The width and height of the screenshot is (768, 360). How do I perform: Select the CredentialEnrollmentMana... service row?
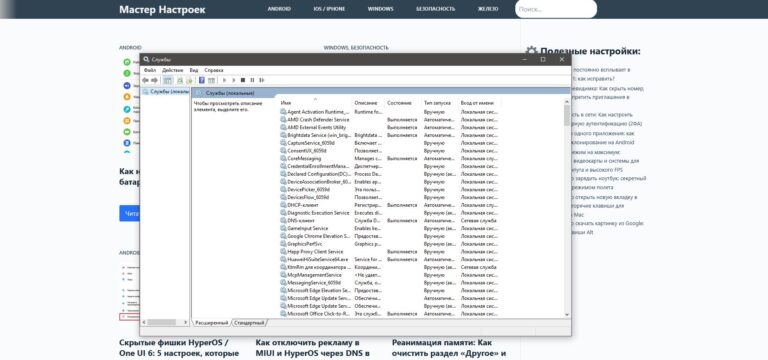390,166
